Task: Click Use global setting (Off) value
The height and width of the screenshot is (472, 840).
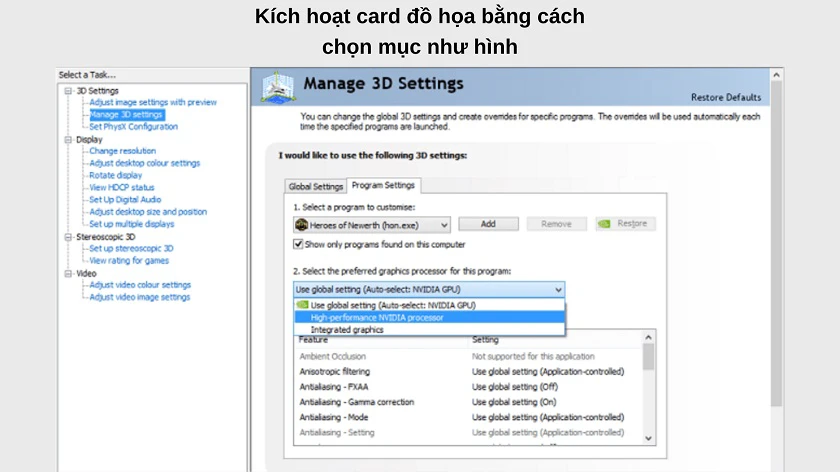Action: coord(515,387)
